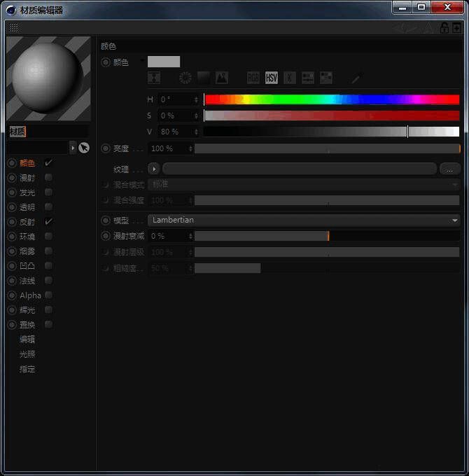Switch the color sliders to RGB mode
Screen dimensions: 469x476
click(x=253, y=78)
